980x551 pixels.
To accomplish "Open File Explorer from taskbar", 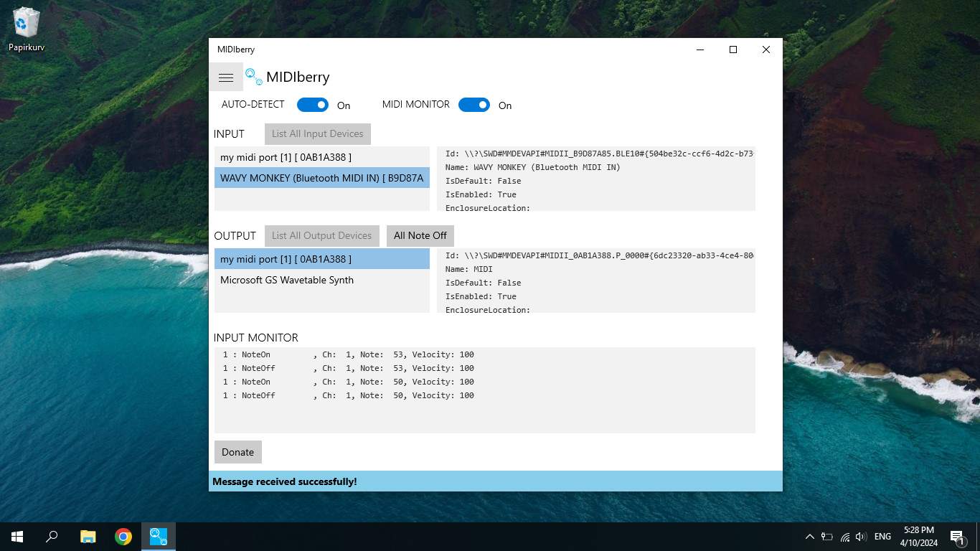I will pos(88,537).
